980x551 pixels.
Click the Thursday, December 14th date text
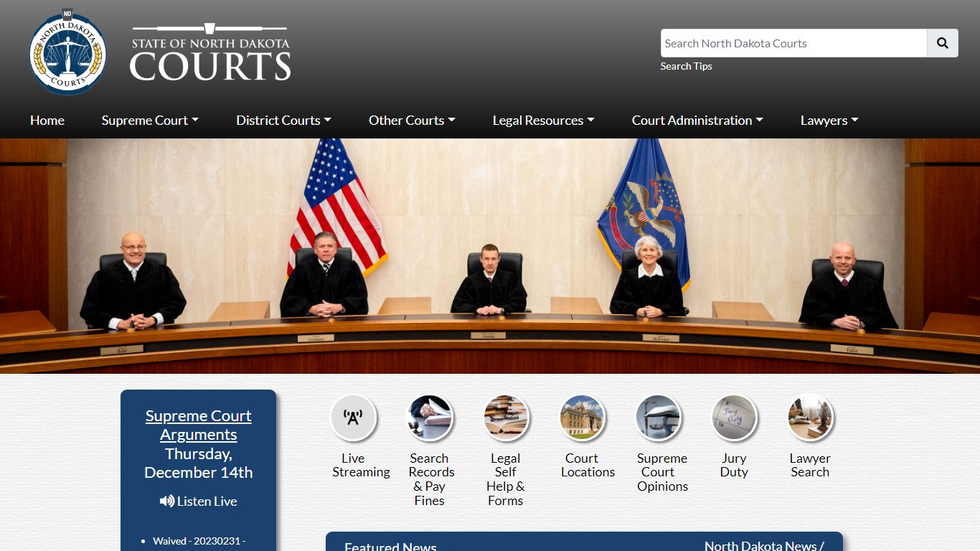(199, 463)
